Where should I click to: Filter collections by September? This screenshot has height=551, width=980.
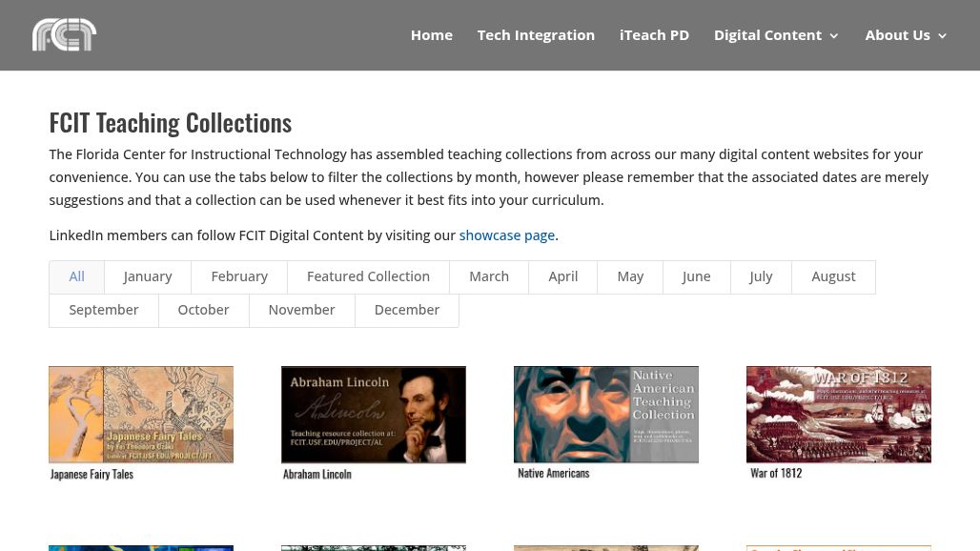[x=103, y=310]
